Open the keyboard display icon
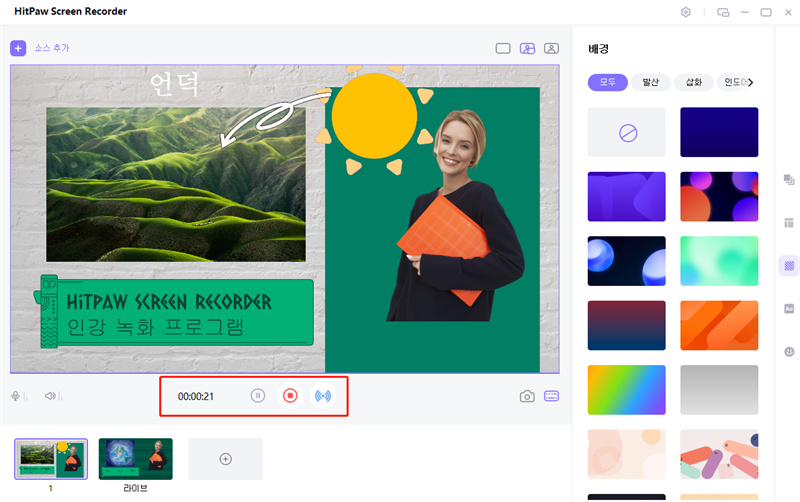 click(x=551, y=396)
